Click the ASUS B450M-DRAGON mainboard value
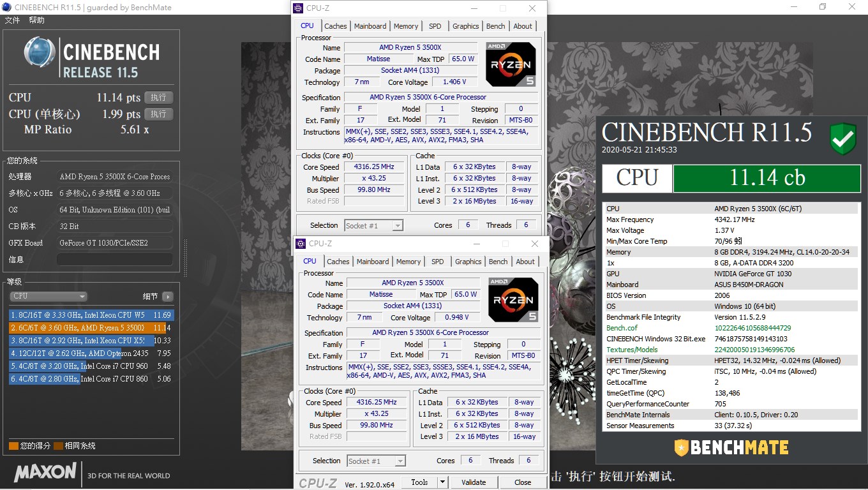This screenshot has height=490, width=868. tap(750, 285)
